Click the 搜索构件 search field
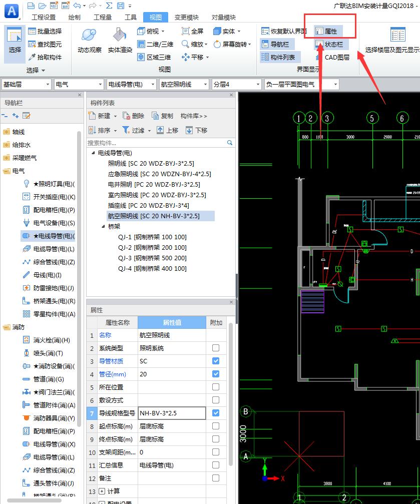 [157, 143]
